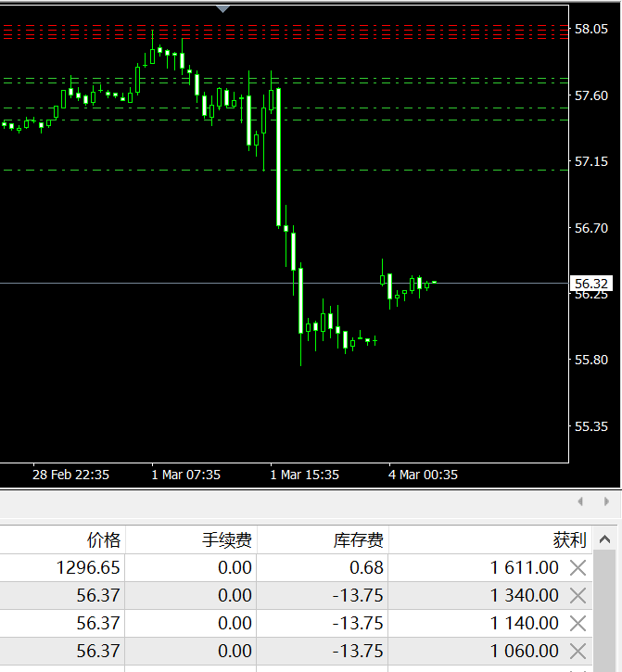Click profit value 1 611.00
Screen dimensions: 622x672
525,568
